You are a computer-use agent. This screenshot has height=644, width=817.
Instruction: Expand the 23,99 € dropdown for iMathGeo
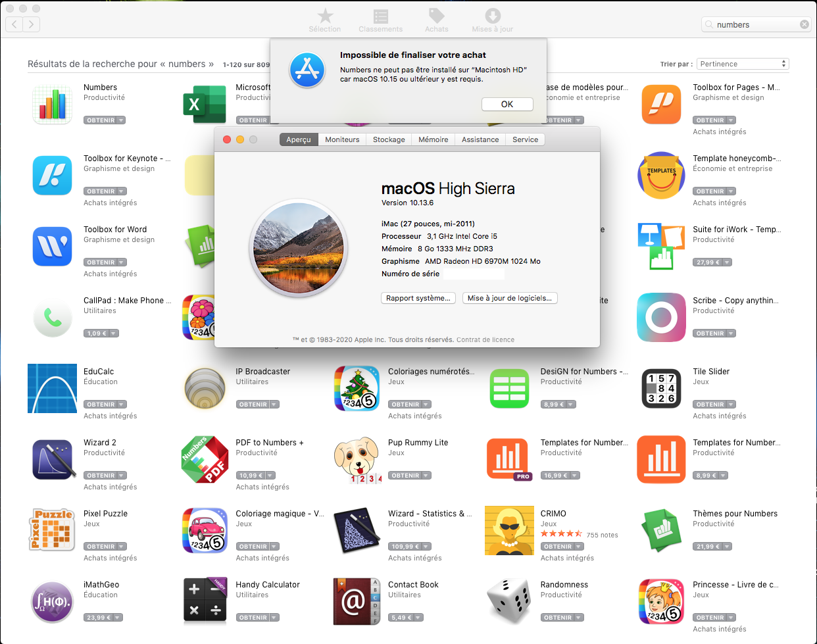tap(118, 618)
